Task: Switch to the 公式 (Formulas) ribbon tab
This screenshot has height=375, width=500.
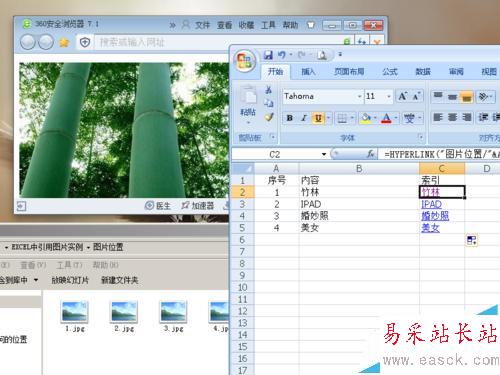Action: [x=390, y=71]
